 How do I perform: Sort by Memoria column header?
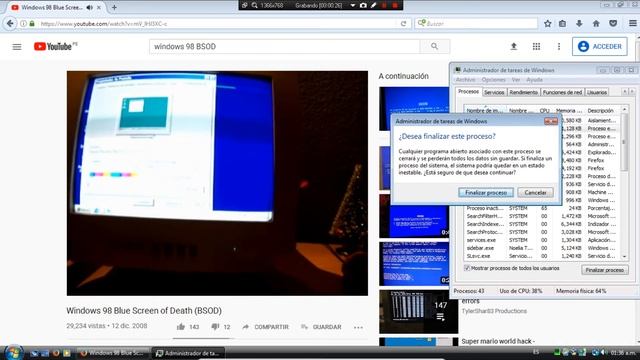point(569,111)
